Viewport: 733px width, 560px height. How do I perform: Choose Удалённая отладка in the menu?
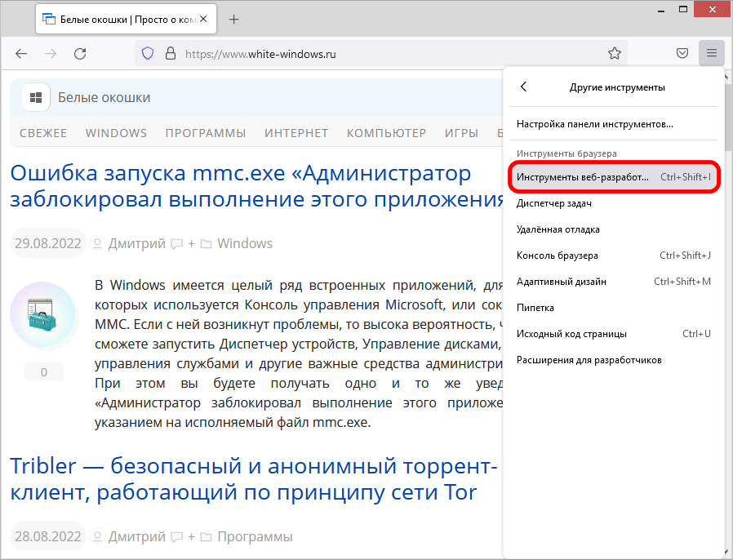613,229
